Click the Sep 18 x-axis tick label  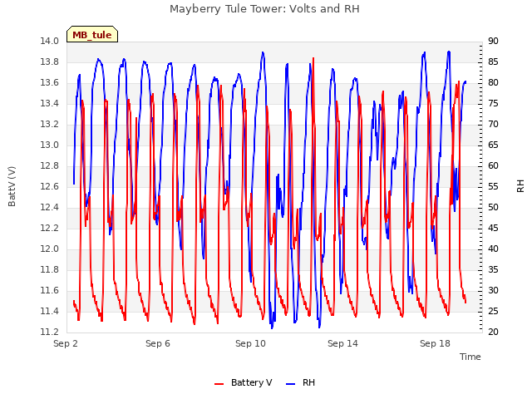pos(435,343)
